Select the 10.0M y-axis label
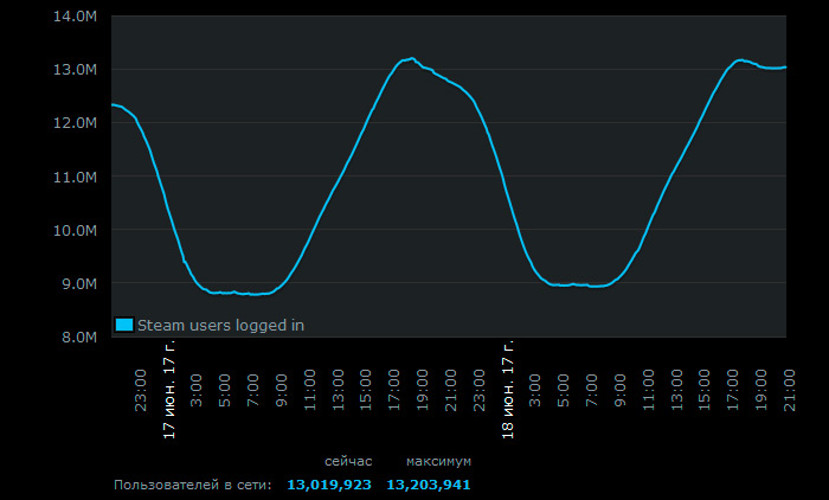The height and width of the screenshot is (500, 829). click(75, 230)
